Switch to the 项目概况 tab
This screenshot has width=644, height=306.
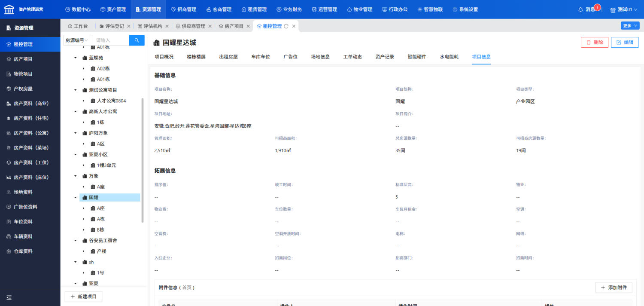pos(164,57)
